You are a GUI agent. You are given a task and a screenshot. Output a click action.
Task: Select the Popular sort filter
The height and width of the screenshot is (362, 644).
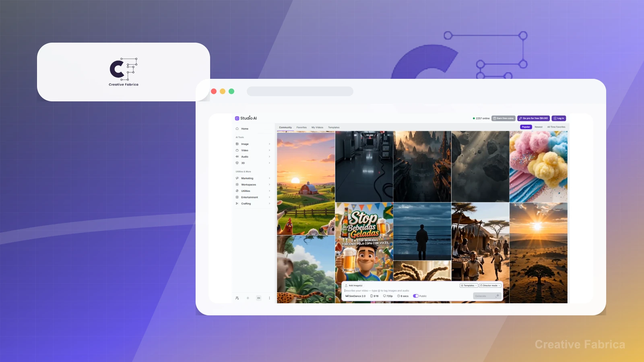[x=526, y=127]
